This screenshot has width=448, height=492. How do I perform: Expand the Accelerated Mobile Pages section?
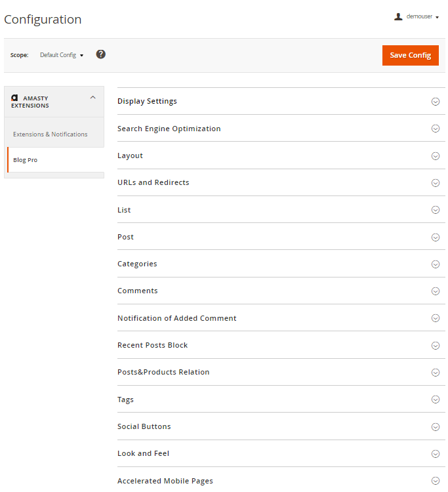click(x=165, y=481)
